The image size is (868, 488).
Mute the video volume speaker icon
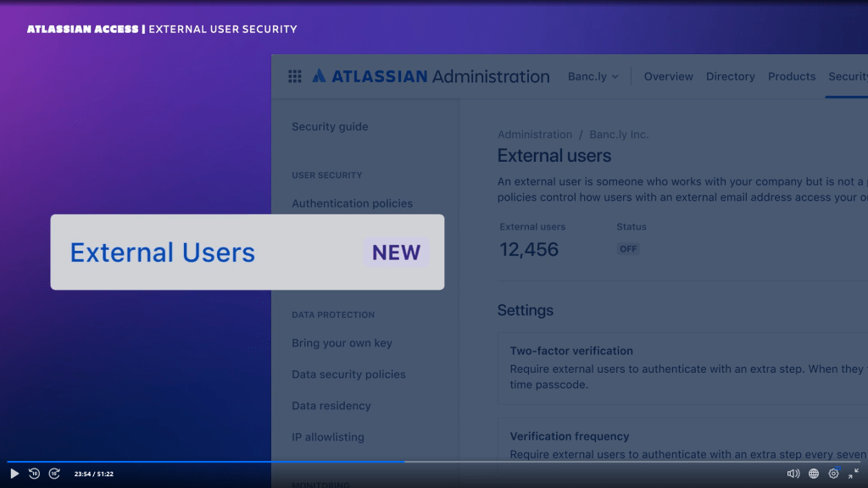point(793,474)
